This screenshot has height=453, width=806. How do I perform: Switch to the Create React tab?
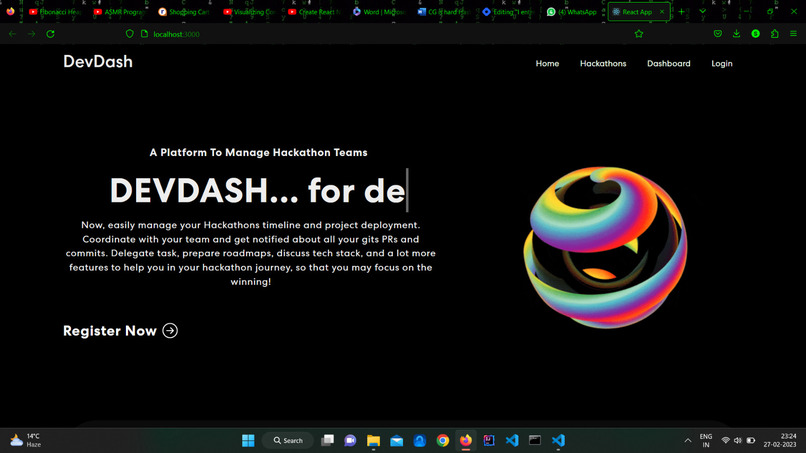314,11
